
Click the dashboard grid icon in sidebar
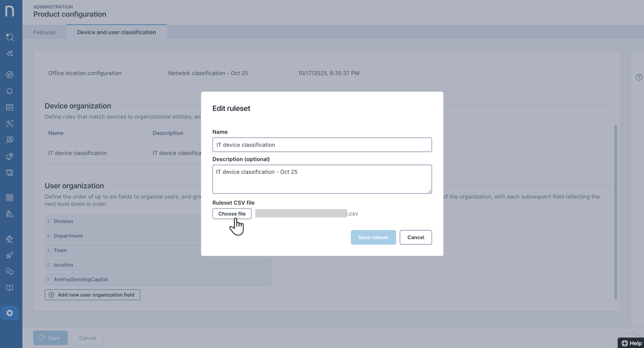[x=10, y=198]
